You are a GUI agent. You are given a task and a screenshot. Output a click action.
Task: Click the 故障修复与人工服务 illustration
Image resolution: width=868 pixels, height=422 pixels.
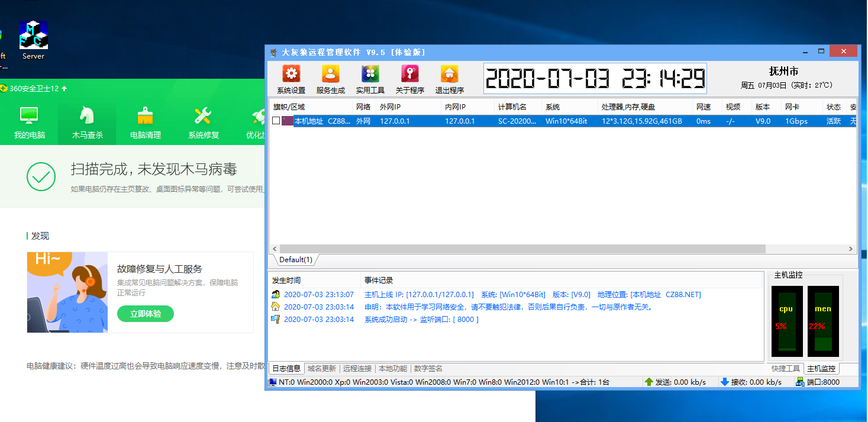coord(67,292)
